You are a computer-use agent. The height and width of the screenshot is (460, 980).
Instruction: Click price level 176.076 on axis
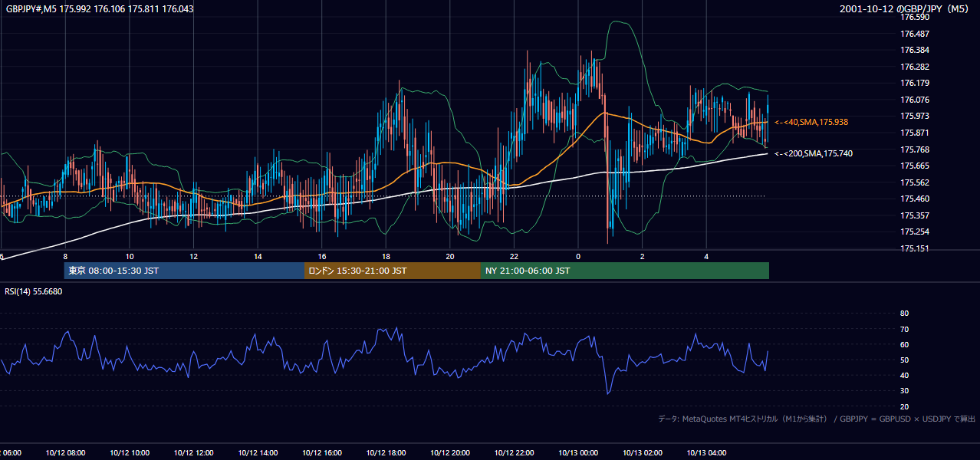coord(914,100)
